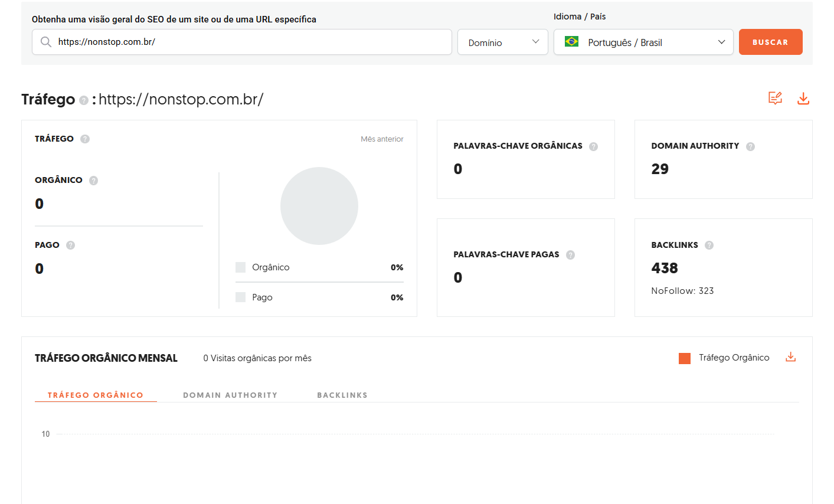Screen dimensions: 834x504
Task: Click the feedback note icon beside Tráfego title
Action: point(775,99)
